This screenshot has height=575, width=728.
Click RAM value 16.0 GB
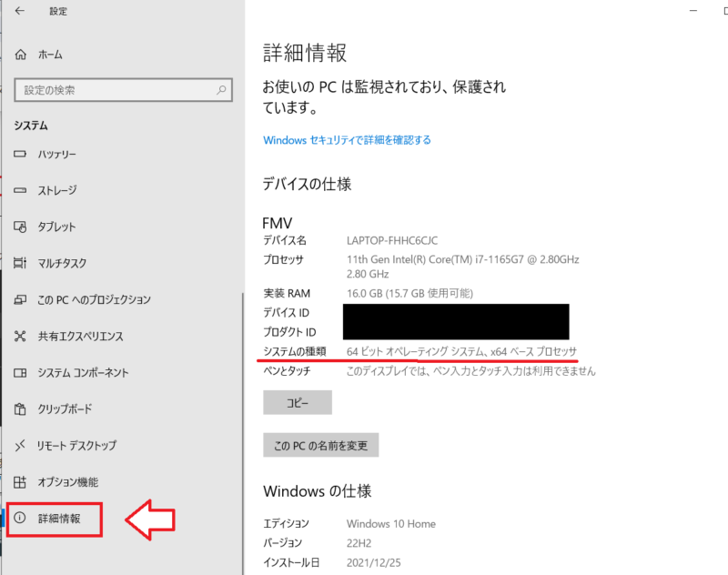[x=410, y=293]
